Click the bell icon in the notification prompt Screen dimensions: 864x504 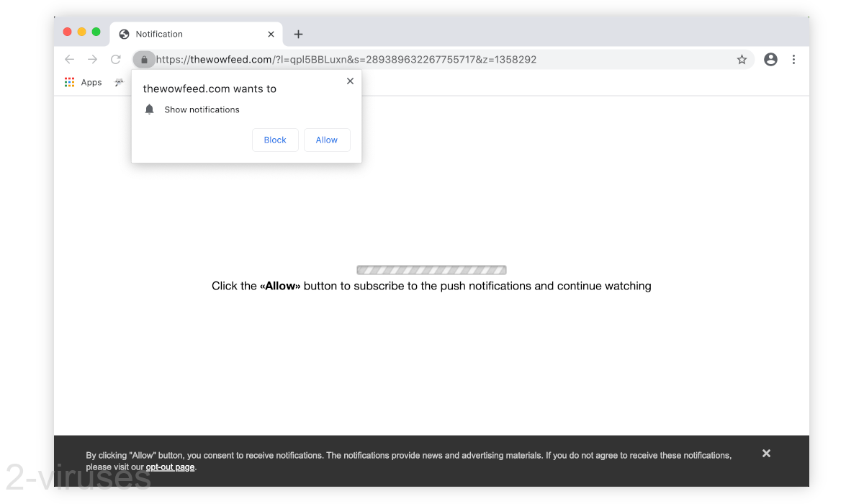click(x=149, y=109)
